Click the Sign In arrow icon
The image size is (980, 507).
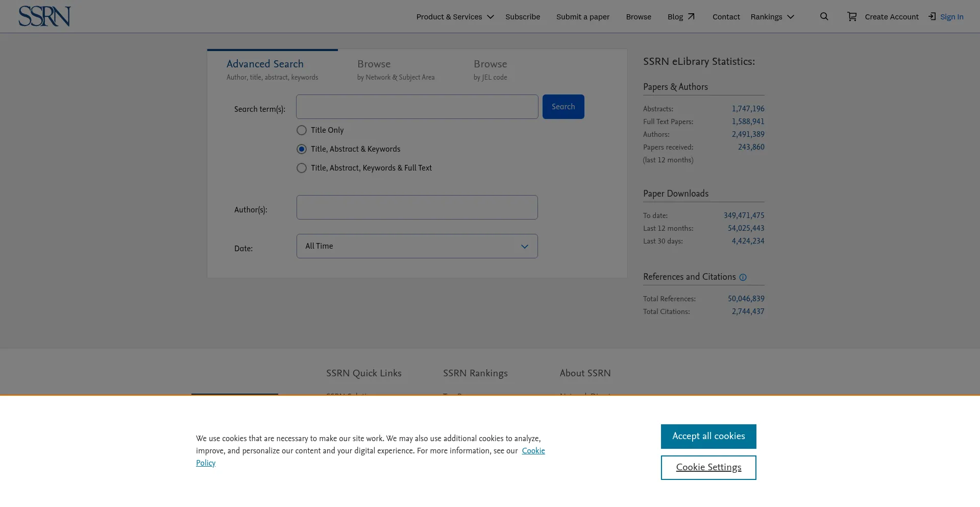click(932, 16)
